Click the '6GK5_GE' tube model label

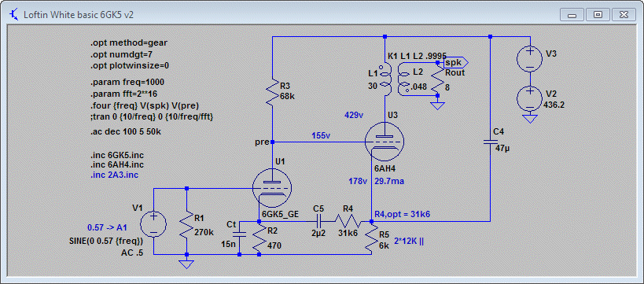pyautogui.click(x=280, y=214)
